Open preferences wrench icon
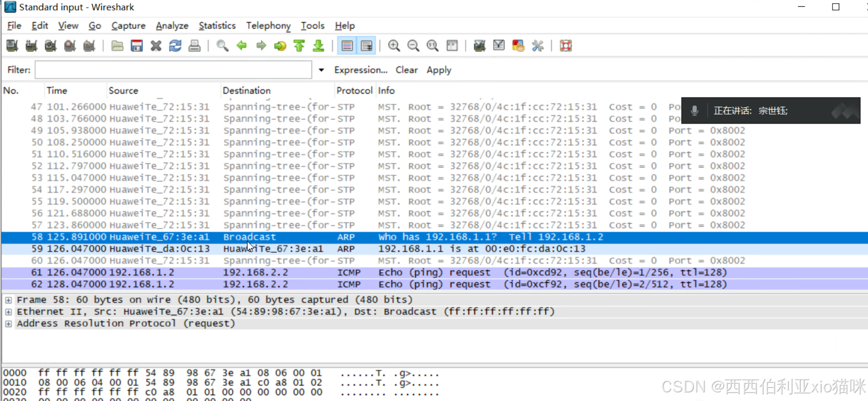Image resolution: width=868 pixels, height=401 pixels. coord(538,45)
